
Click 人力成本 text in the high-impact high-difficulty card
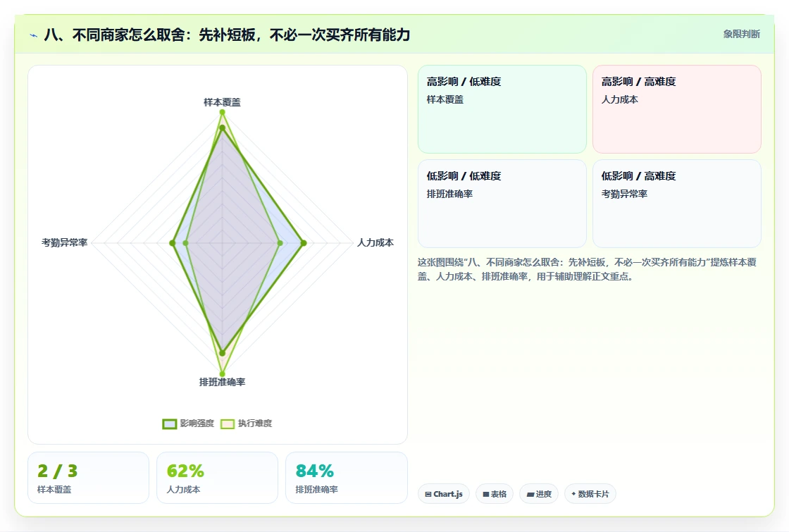[x=619, y=99]
